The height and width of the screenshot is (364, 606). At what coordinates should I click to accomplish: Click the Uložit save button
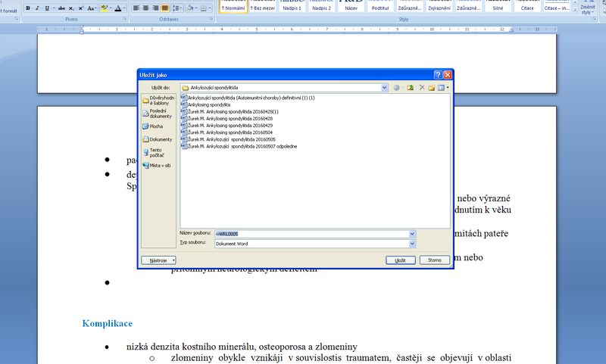pos(400,260)
